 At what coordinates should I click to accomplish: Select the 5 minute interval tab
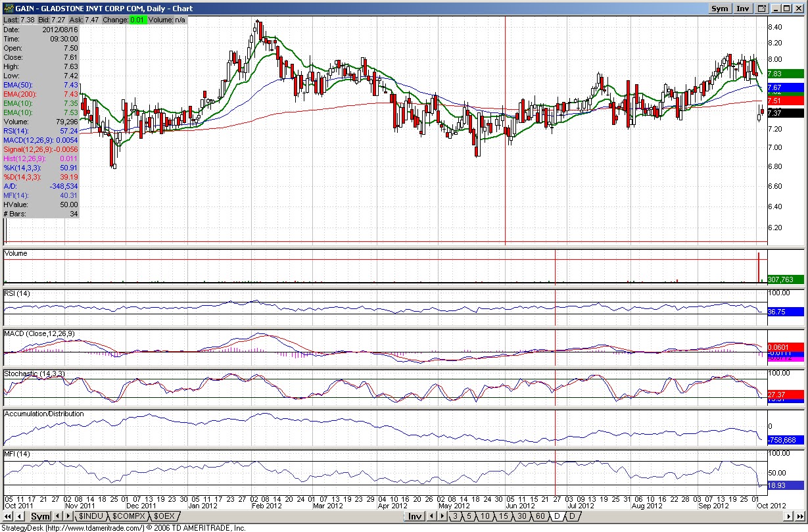(x=469, y=516)
